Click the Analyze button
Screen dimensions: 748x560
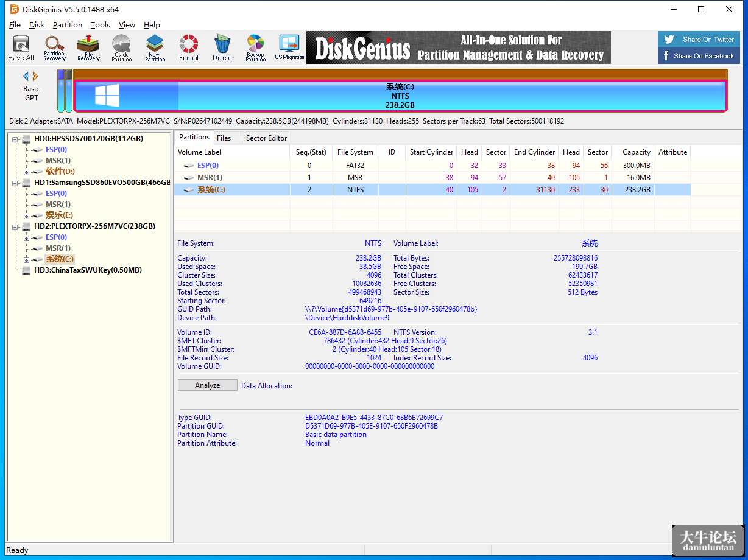click(208, 385)
